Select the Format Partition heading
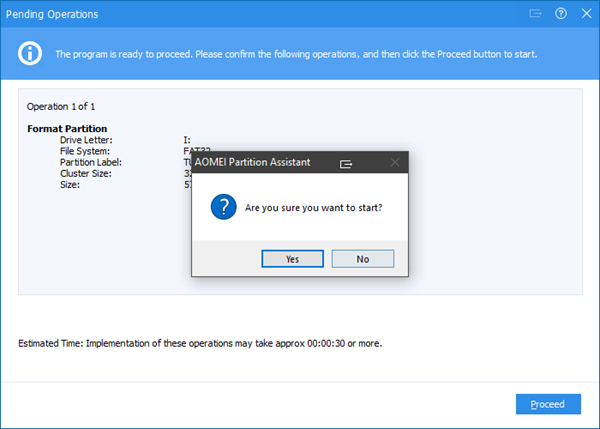Viewport: 600px width, 429px height. (x=68, y=129)
